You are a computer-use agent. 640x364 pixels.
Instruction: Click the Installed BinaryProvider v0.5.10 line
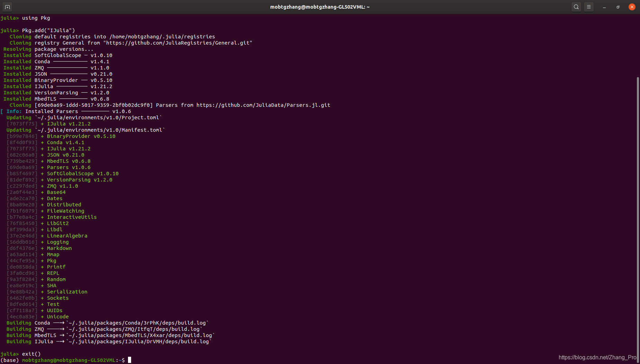[58, 80]
